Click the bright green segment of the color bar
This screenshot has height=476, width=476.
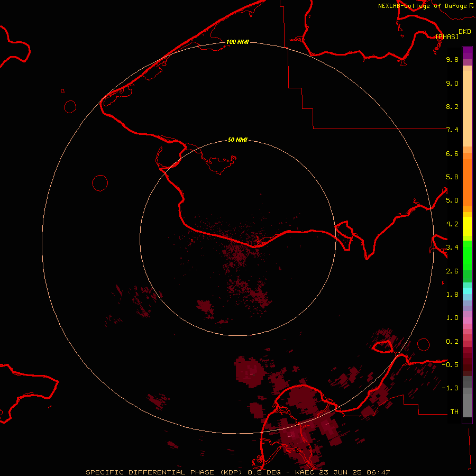click(467, 255)
